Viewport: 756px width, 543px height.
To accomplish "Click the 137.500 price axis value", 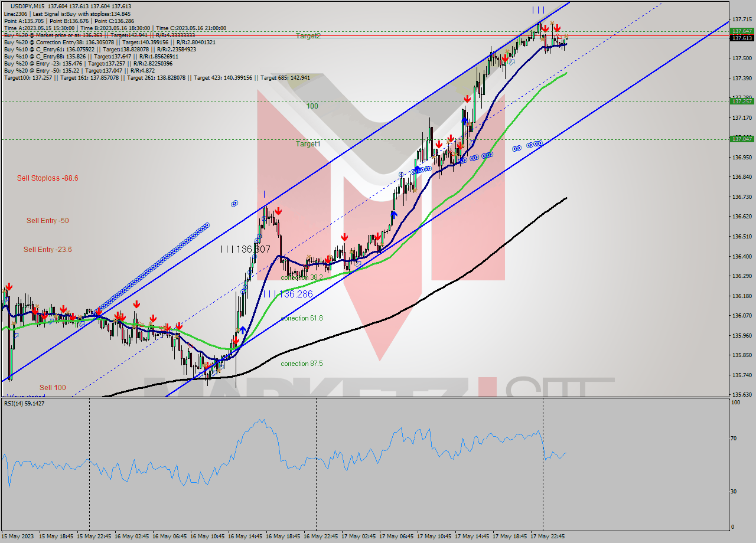I will [742, 58].
